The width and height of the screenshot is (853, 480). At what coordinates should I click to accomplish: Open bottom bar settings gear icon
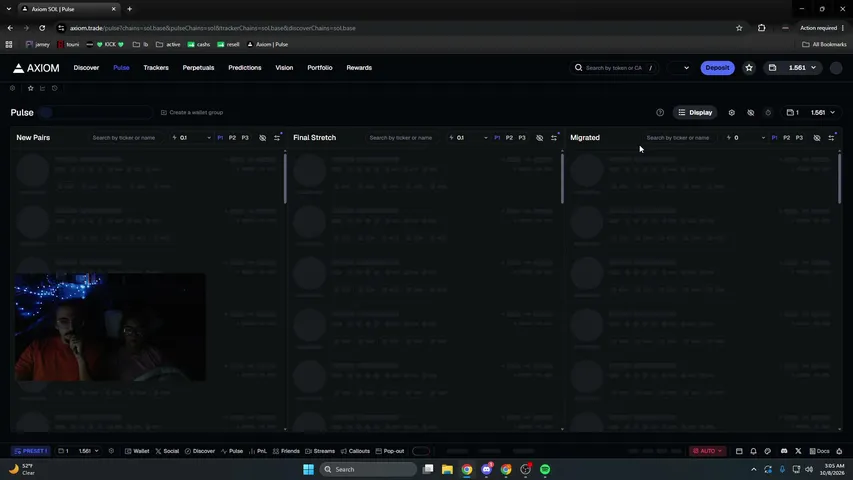tap(112, 451)
